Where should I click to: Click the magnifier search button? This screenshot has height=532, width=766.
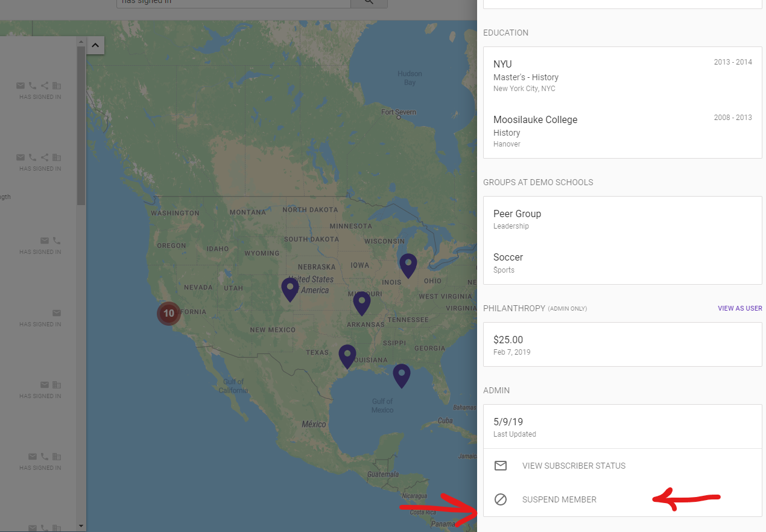(x=369, y=3)
